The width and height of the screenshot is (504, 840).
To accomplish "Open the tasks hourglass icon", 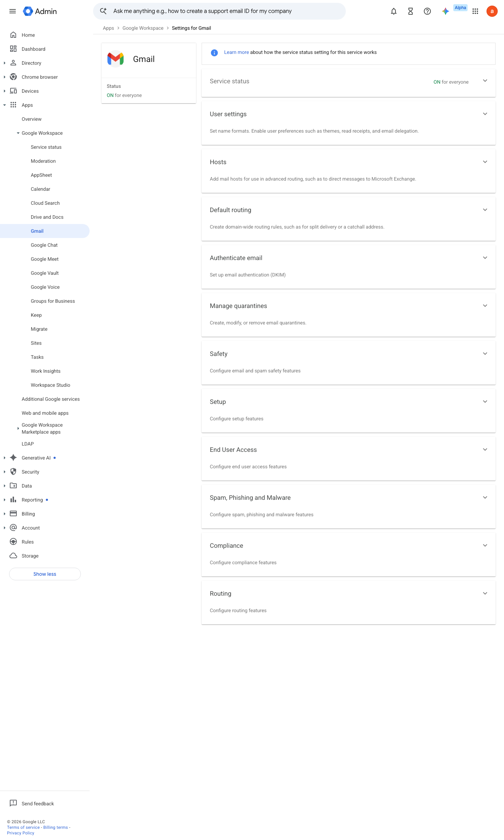I will tap(411, 11).
